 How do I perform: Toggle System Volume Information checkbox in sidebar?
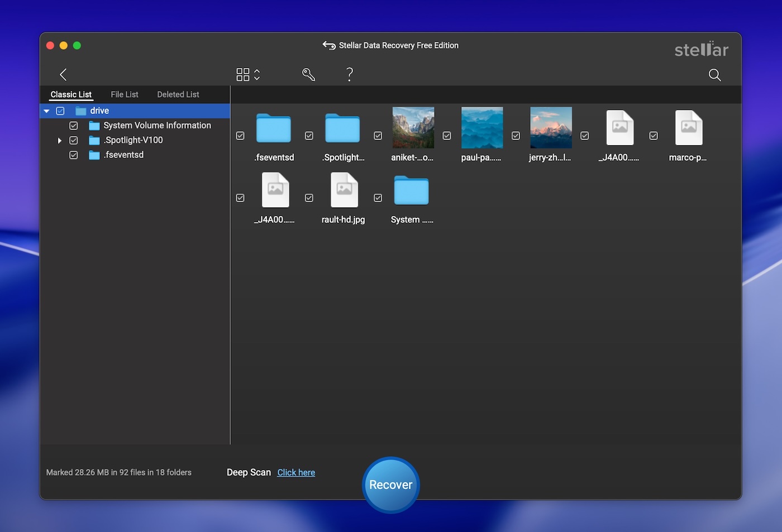[x=73, y=126]
